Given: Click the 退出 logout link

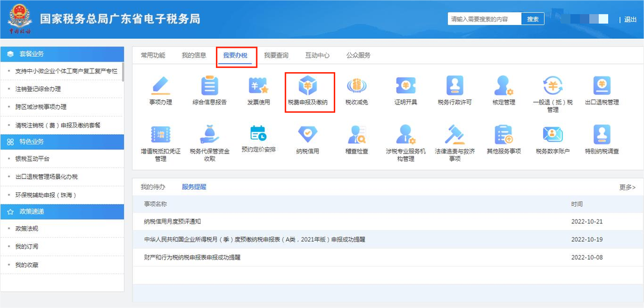Looking at the screenshot, I should point(630,19).
